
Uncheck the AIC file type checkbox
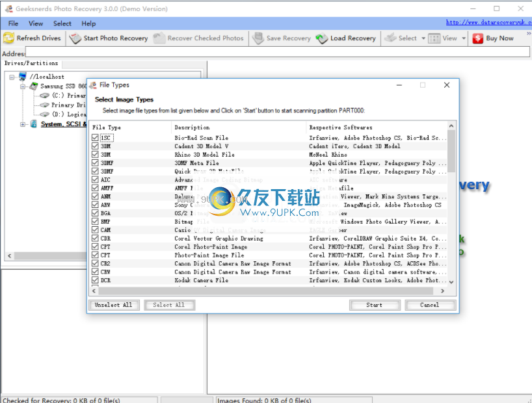(x=95, y=180)
